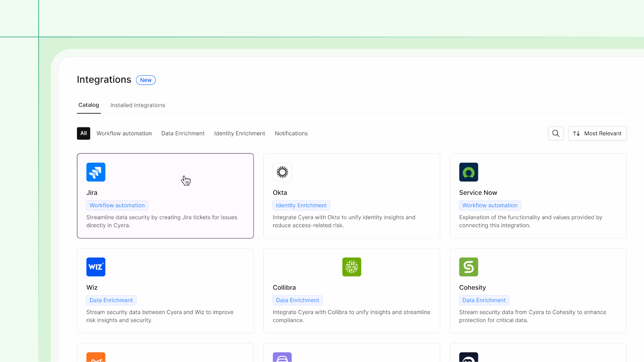Open the Most Relevant sort dropdown
The width and height of the screenshot is (644, 362).
tap(597, 134)
